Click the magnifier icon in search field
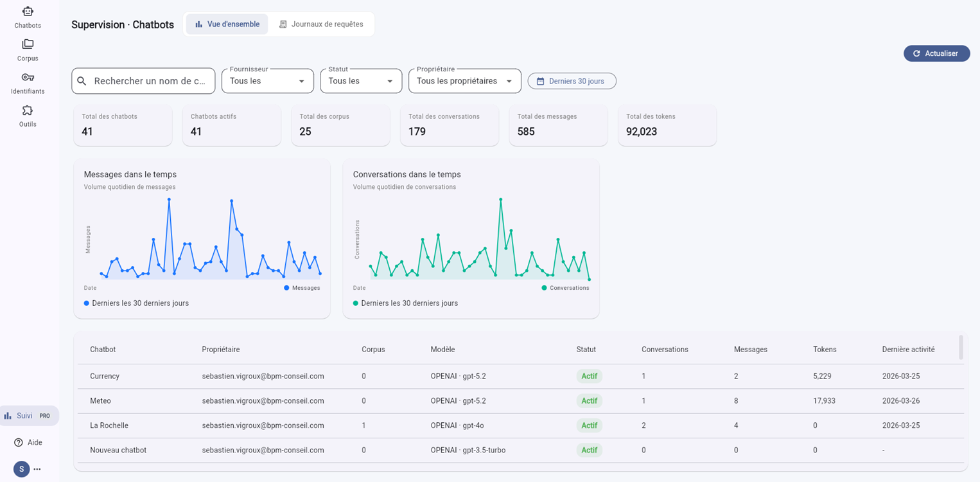Screen dimensions: 980x482 (82, 81)
